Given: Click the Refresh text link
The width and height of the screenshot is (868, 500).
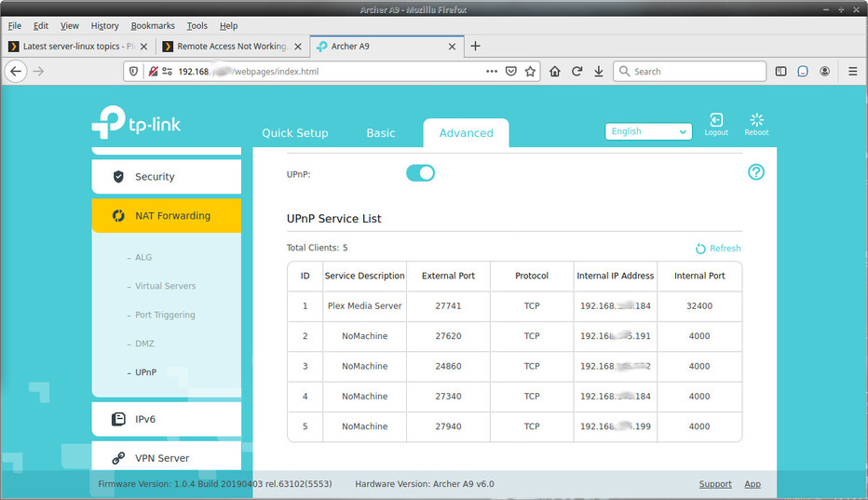Looking at the screenshot, I should pyautogui.click(x=726, y=249).
